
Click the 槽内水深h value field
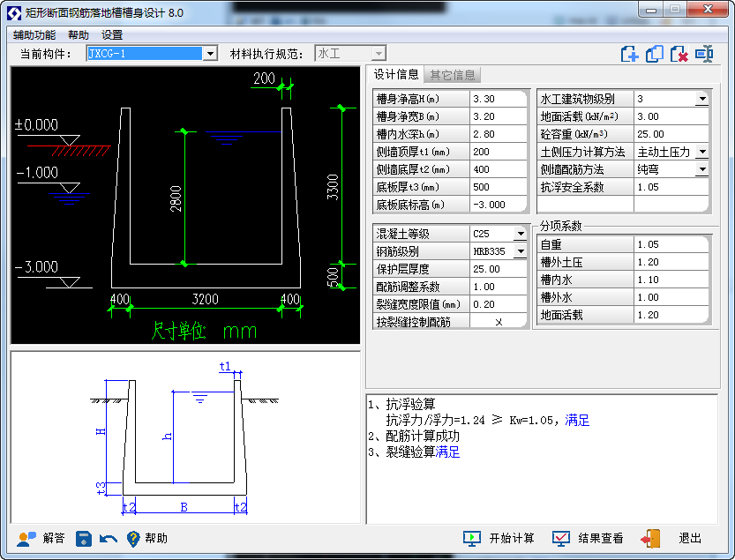499,134
